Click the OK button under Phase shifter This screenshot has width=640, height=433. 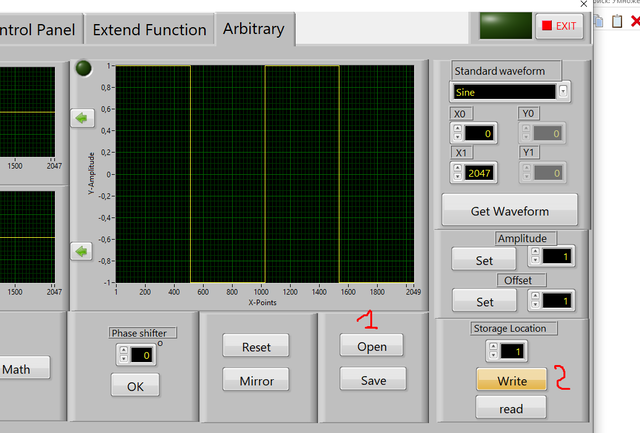coord(135,385)
